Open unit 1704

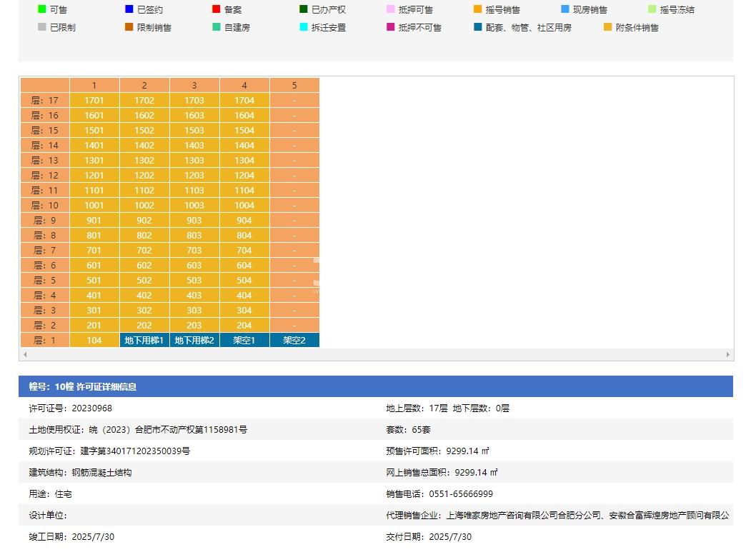coord(244,100)
